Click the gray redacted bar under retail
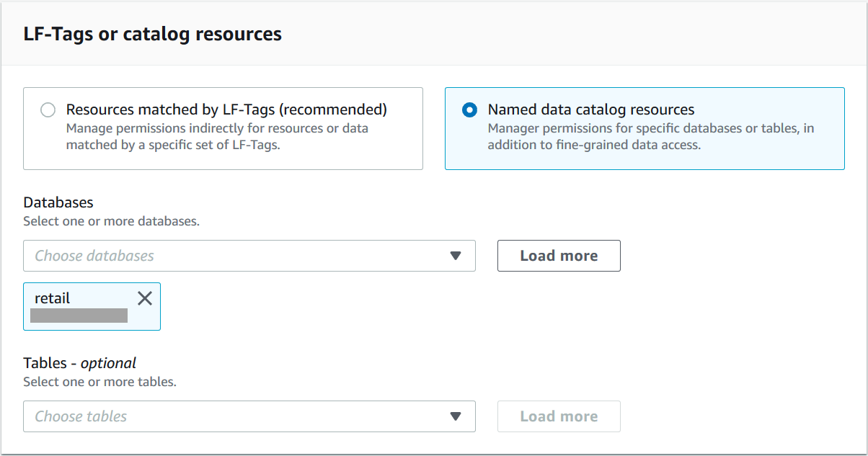 [x=79, y=316]
